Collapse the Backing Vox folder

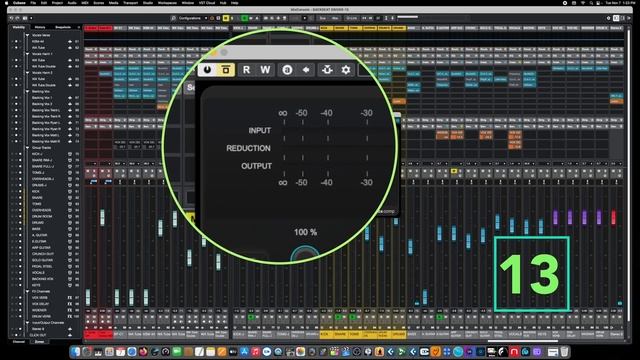[x=28, y=91]
